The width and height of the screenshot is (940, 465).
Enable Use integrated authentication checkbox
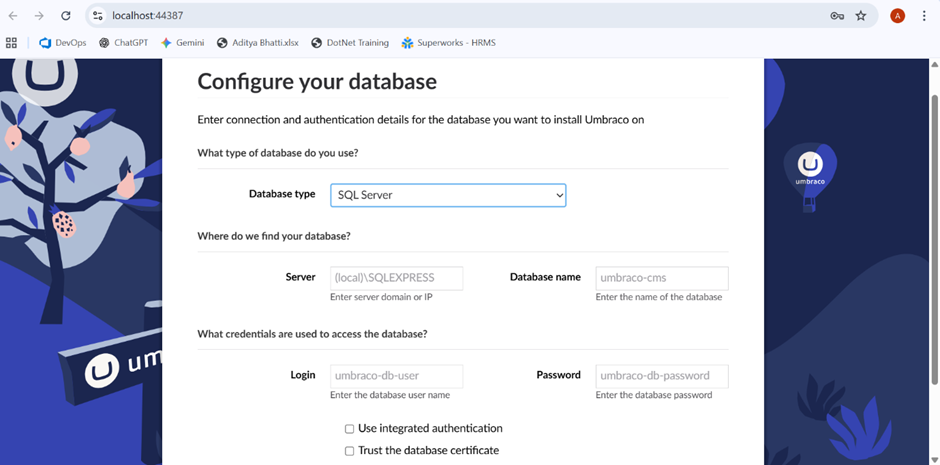(x=350, y=429)
